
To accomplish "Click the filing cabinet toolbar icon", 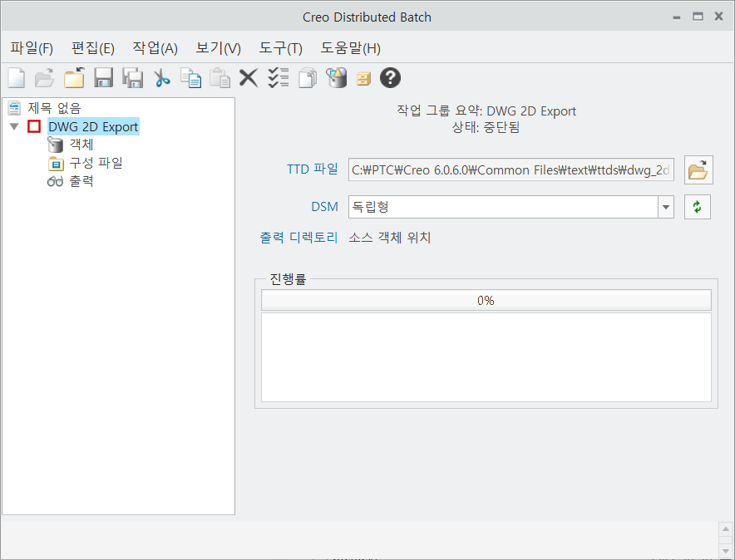I will point(363,79).
